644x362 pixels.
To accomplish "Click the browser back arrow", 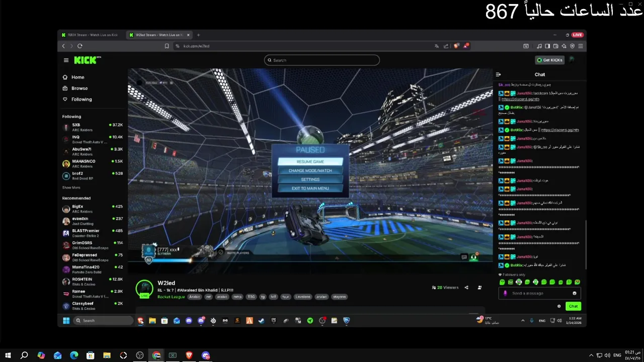I will [63, 46].
